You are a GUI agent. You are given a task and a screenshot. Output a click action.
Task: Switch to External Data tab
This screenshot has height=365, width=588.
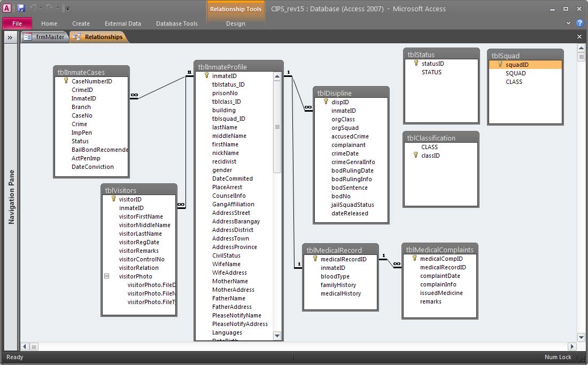[x=123, y=23]
